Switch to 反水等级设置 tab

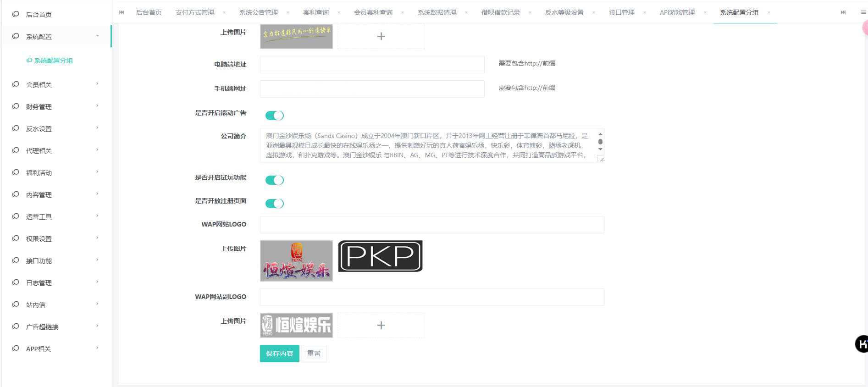click(x=564, y=12)
